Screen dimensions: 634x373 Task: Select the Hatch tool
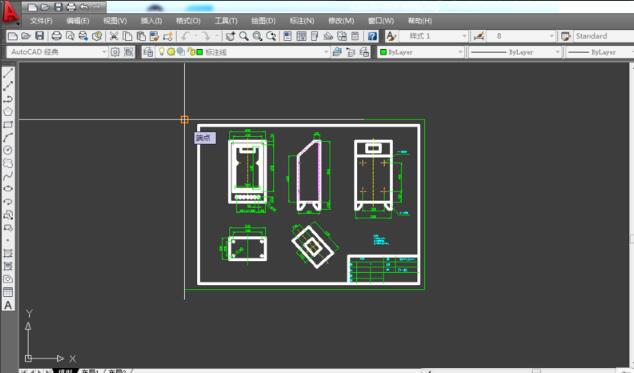point(8,253)
